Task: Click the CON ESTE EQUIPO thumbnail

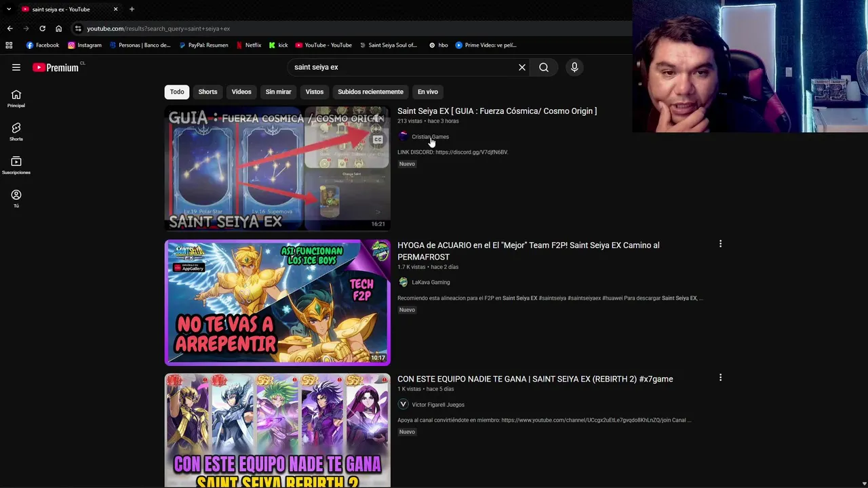Action: click(x=277, y=430)
